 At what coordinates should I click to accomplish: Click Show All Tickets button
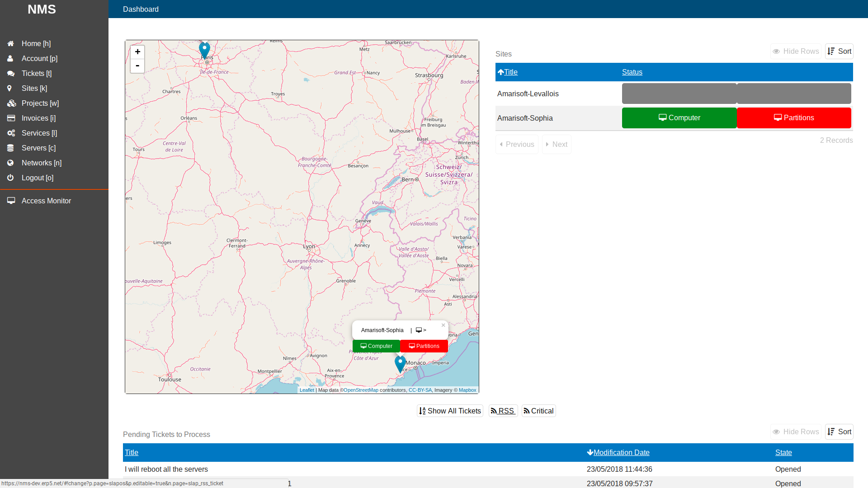(x=450, y=411)
